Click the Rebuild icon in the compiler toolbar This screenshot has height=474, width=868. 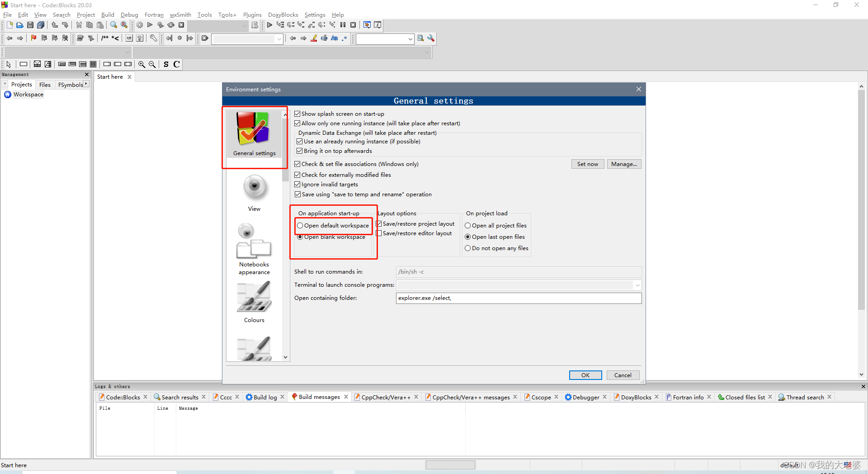point(170,25)
